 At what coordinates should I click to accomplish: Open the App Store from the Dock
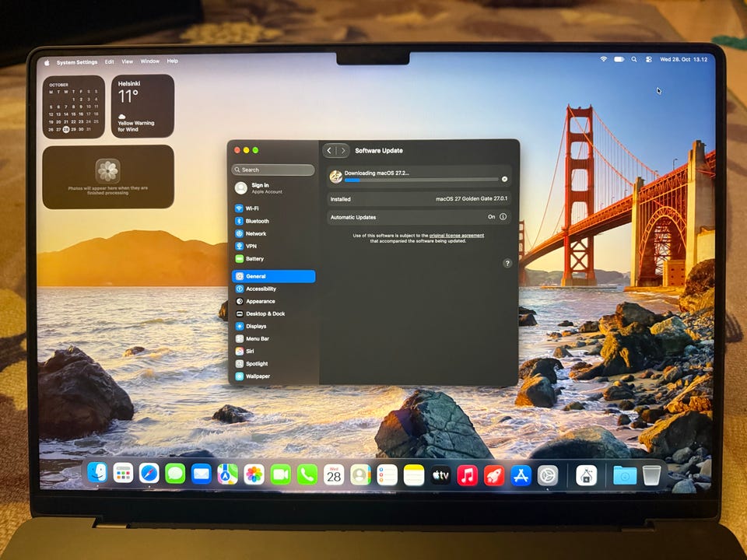(x=521, y=475)
